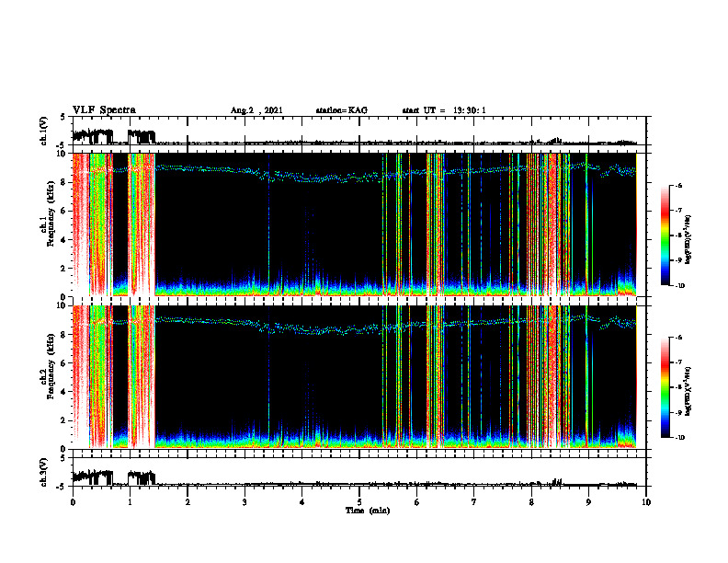Click the ch.1 color bar log(PSD) label
The width and height of the screenshot is (728, 563).
(x=688, y=240)
